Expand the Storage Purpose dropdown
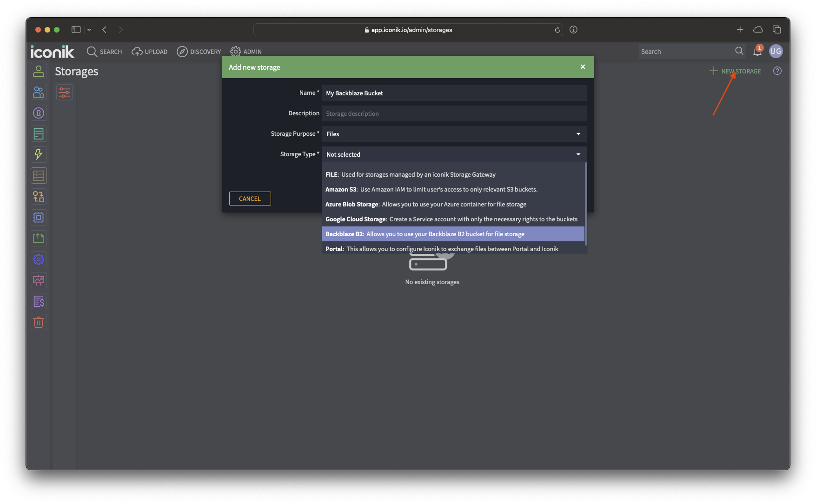 pyautogui.click(x=455, y=134)
